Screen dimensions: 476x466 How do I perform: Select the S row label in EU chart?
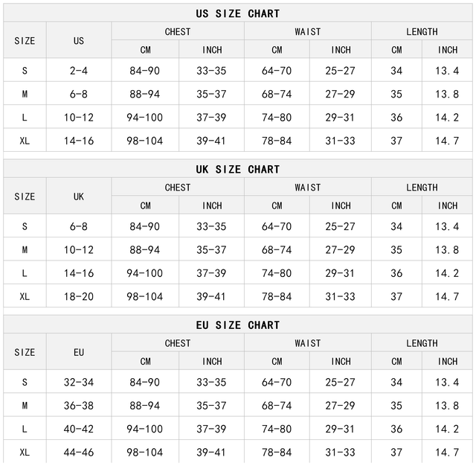click(x=25, y=382)
